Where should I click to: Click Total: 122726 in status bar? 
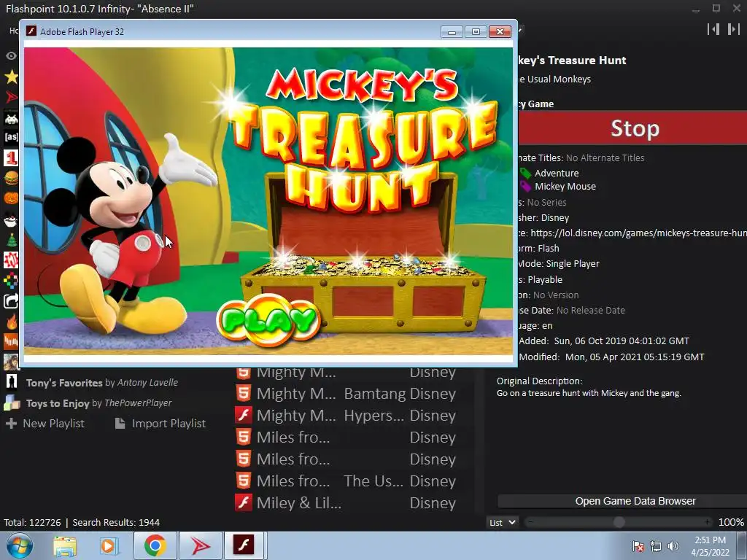tap(32, 522)
